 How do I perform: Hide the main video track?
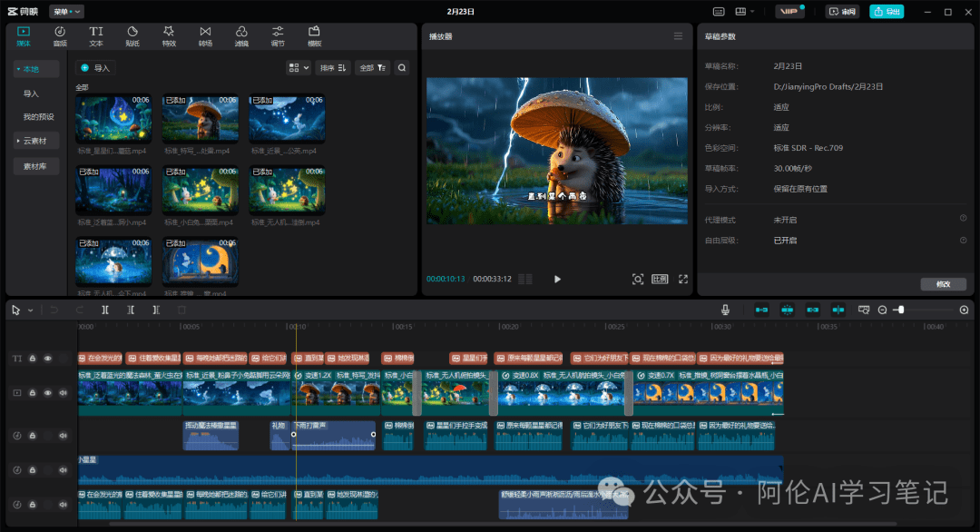47,393
